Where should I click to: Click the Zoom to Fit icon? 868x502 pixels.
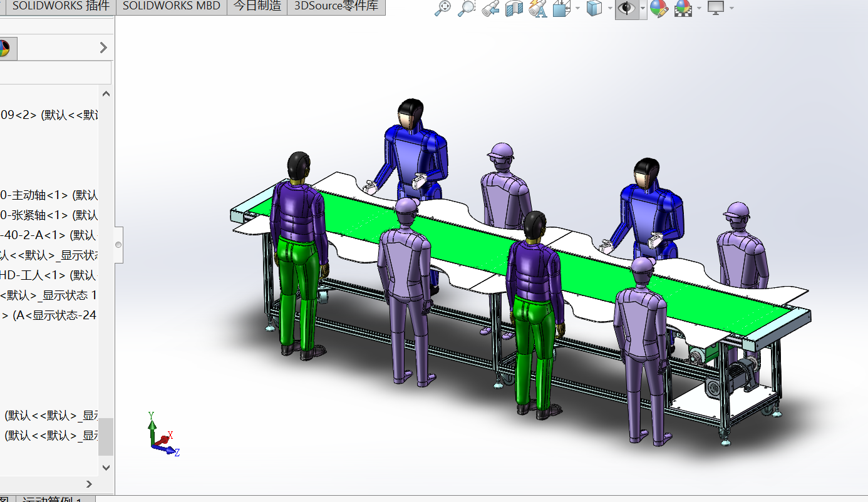pyautogui.click(x=443, y=8)
